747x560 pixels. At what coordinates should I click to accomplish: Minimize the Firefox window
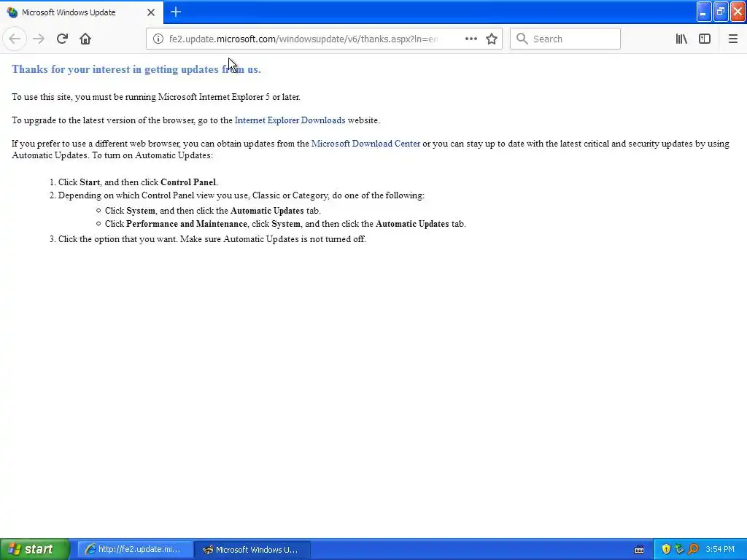tap(704, 12)
